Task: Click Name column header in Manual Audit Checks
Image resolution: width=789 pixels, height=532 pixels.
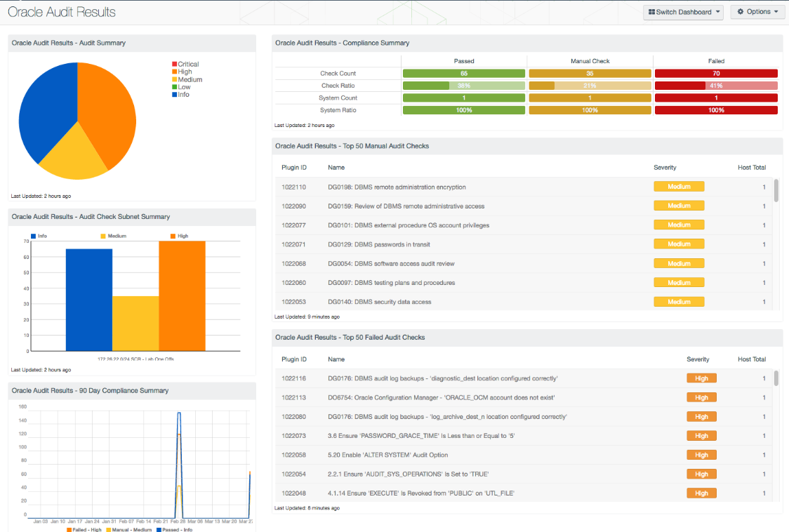Action: point(336,168)
